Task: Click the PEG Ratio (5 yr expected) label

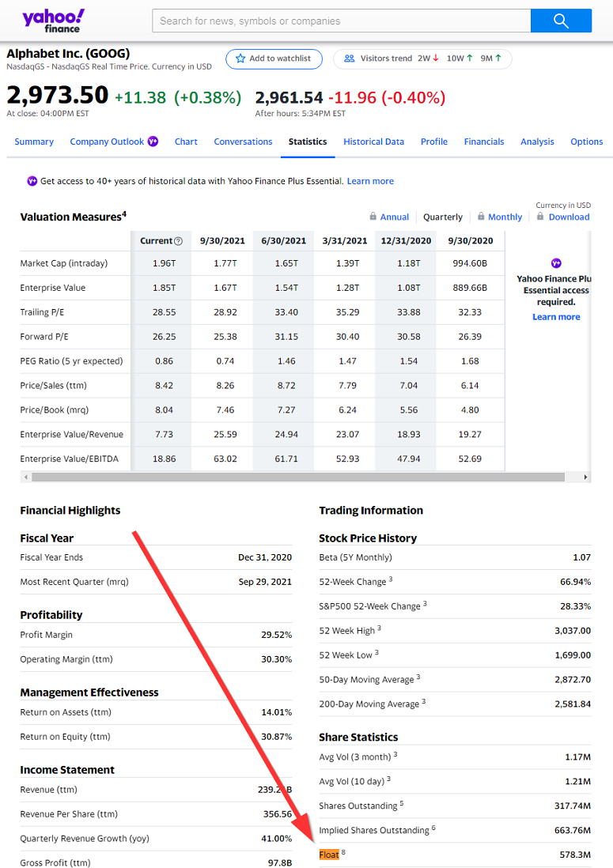Action: (x=71, y=361)
